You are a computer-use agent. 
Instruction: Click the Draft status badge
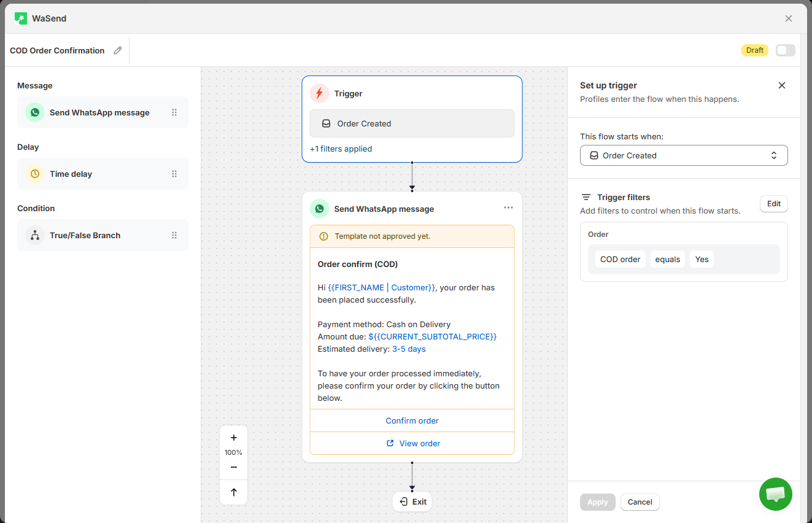coord(755,50)
